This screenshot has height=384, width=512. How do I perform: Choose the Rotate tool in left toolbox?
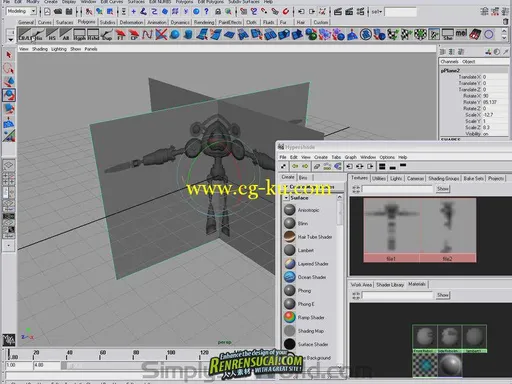tap(9, 95)
